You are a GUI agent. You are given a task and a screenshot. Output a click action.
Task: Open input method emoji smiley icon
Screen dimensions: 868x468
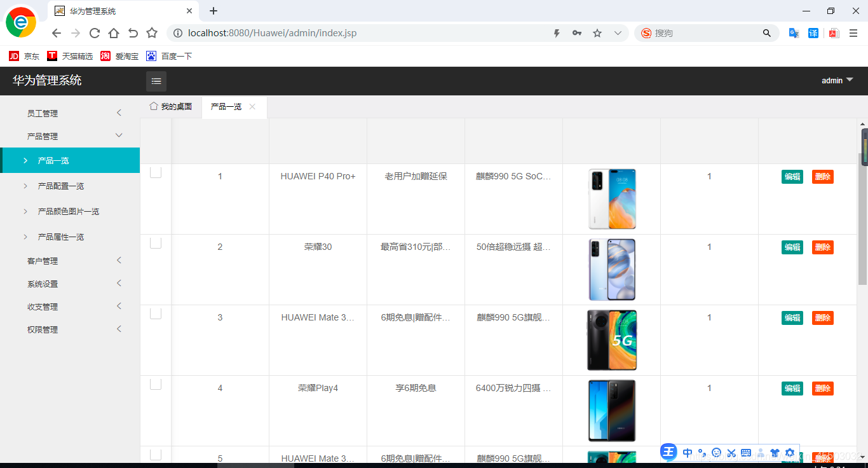717,453
